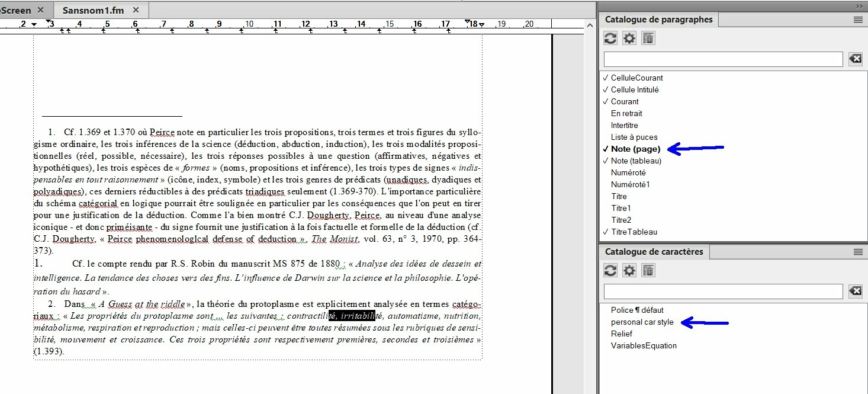Click the right indent marker near 18

pos(482,25)
